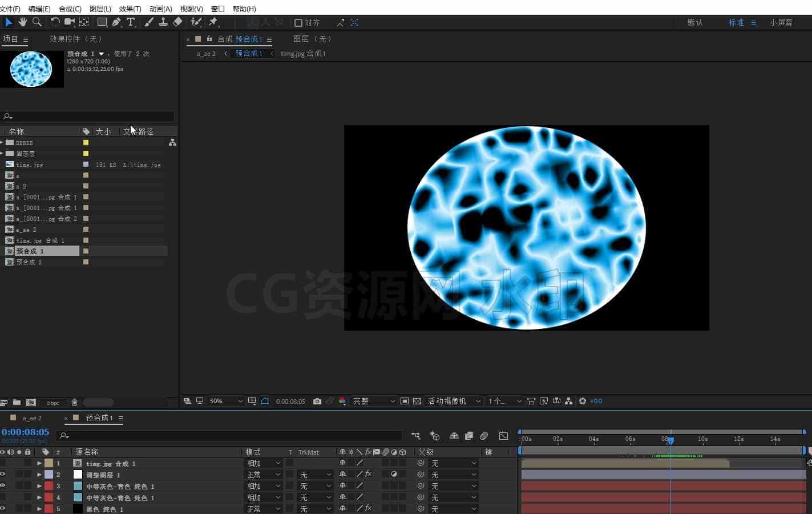Show layer 4 中等灰色-青色 纯色 1

tap(3, 497)
